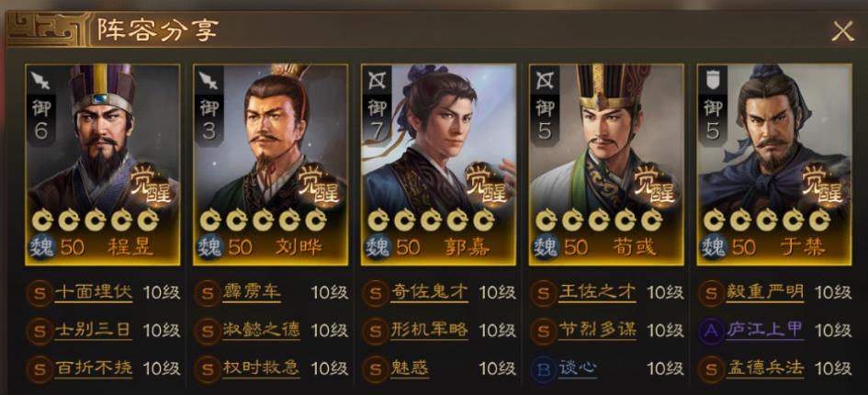Open 刘晔 hero card portrait
Image resolution: width=868 pixels, height=395 pixels.
click(x=271, y=164)
